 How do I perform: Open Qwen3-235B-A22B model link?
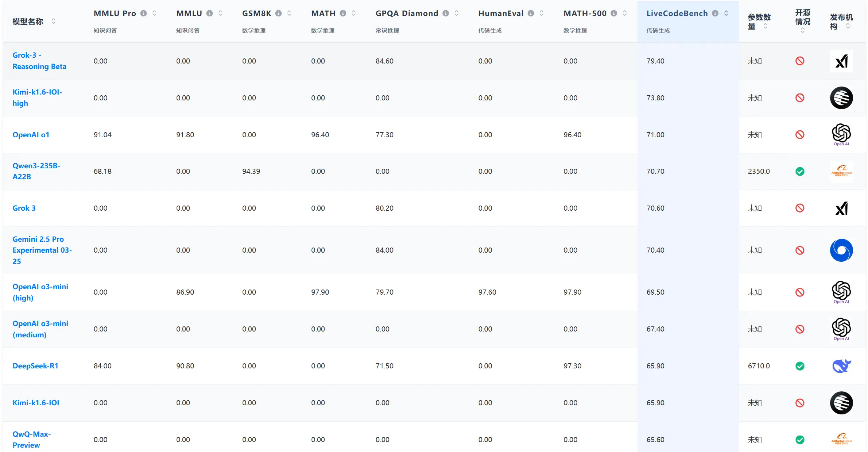[36, 171]
